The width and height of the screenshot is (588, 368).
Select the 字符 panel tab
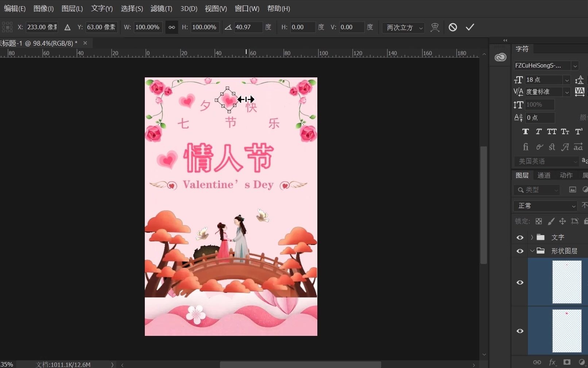522,49
